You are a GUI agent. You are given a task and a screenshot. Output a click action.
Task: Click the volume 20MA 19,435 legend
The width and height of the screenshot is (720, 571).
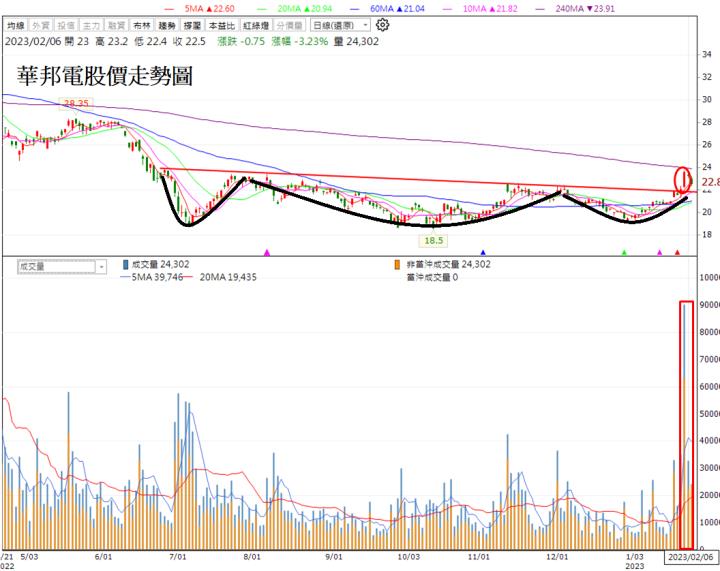[x=228, y=277]
